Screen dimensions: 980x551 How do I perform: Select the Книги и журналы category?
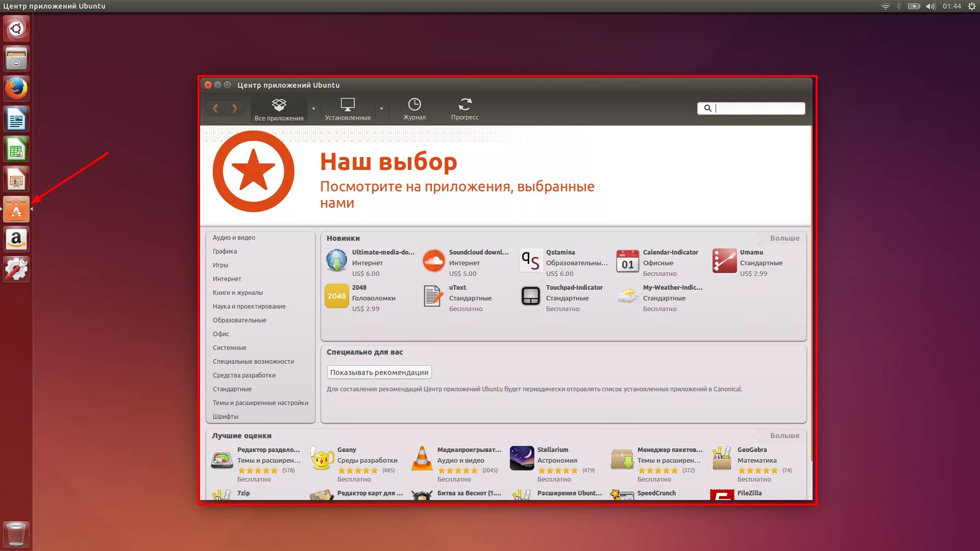tap(238, 293)
